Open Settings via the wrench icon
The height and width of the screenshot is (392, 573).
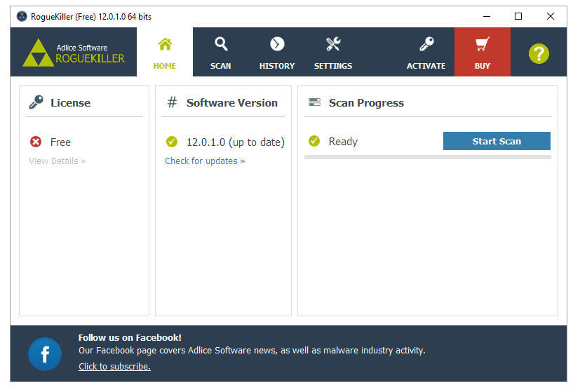pyautogui.click(x=333, y=45)
